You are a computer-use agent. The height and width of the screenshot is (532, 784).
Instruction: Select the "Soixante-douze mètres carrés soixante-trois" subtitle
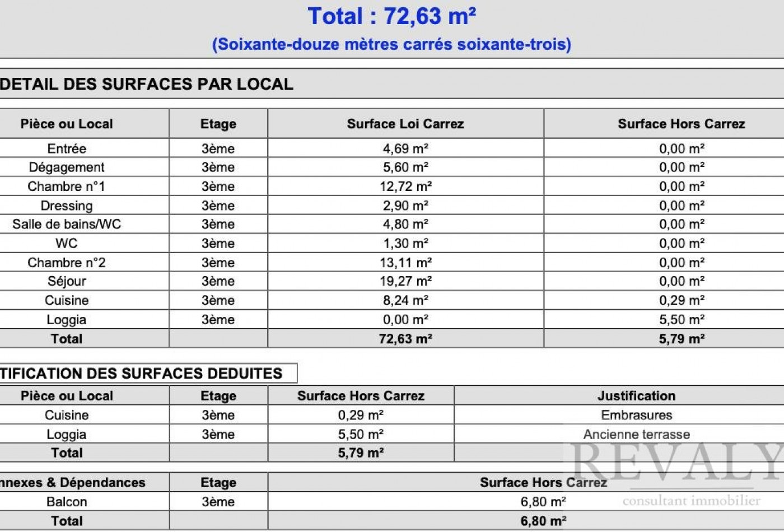coord(391,44)
